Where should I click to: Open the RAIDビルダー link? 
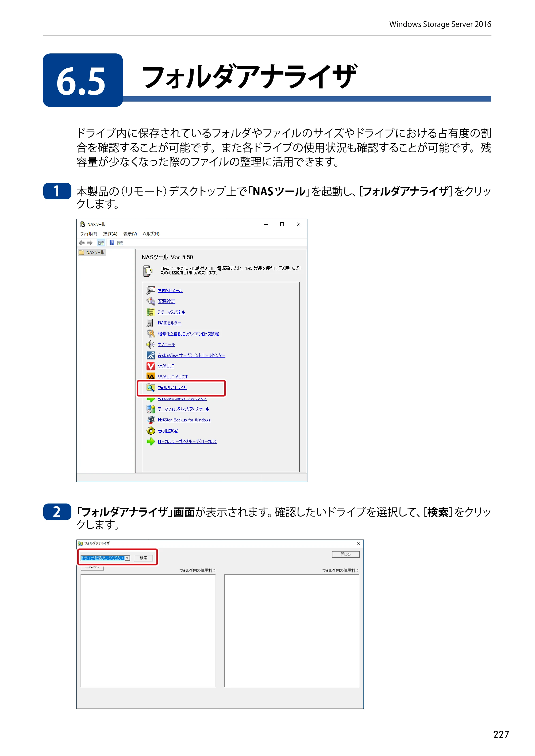pyautogui.click(x=169, y=323)
